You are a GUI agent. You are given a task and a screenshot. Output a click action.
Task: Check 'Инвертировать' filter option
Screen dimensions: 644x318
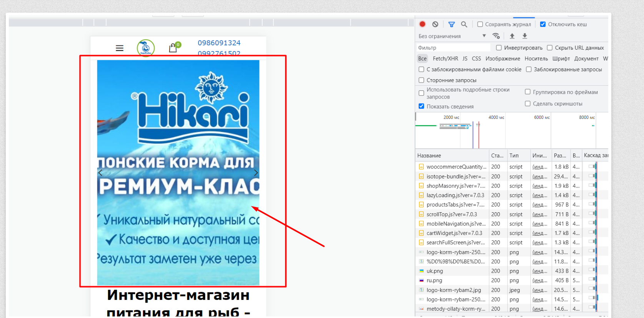click(499, 48)
